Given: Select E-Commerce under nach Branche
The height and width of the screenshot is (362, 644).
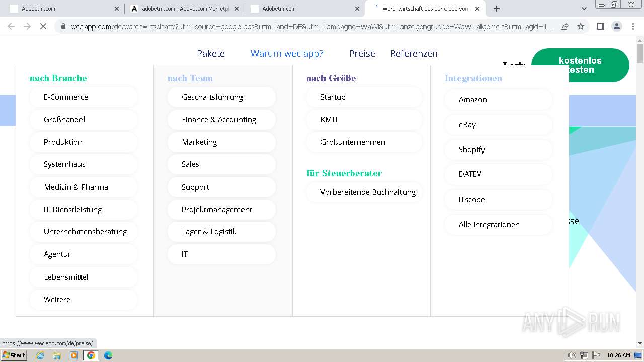Looking at the screenshot, I should [84, 97].
